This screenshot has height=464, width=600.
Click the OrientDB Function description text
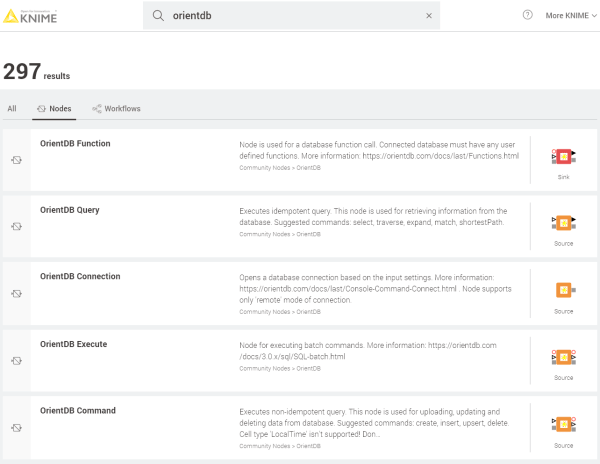379,150
